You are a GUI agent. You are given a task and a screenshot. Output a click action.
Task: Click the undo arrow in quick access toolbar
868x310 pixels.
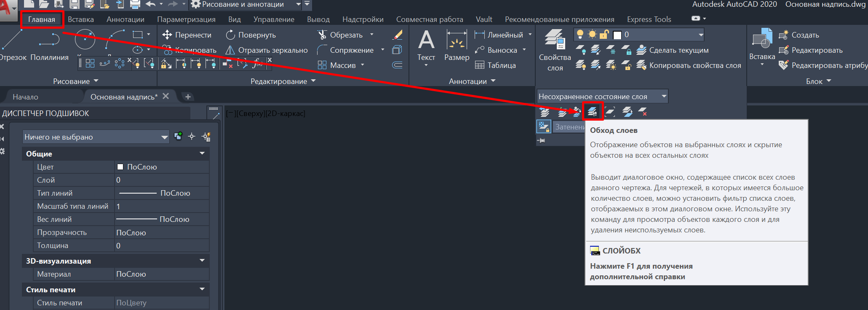pos(151,4)
